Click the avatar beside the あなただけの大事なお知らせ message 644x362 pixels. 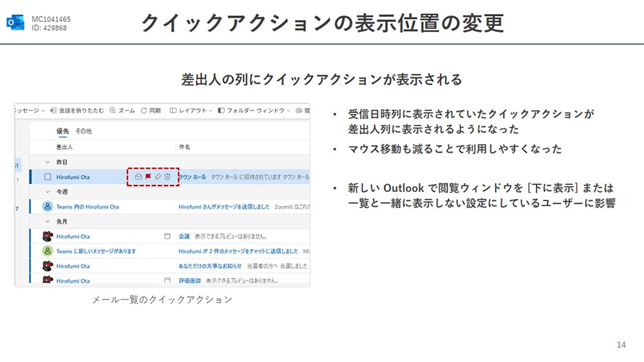click(x=48, y=266)
